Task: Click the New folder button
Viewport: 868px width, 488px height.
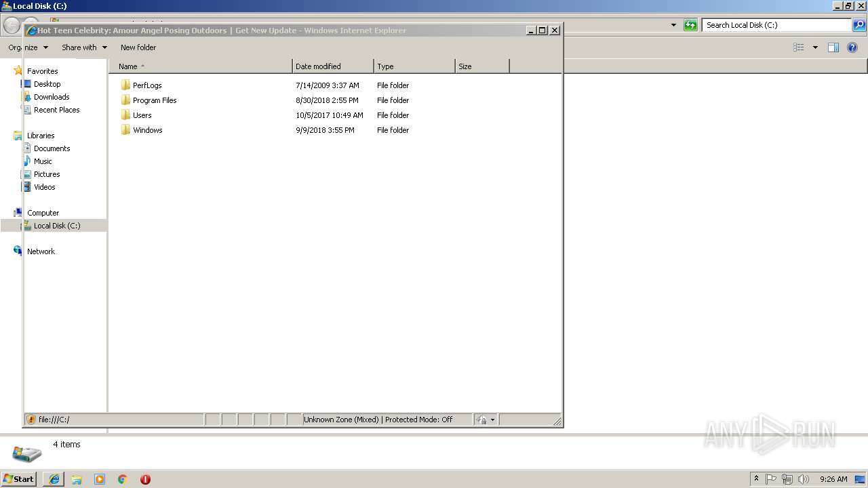Action: pyautogui.click(x=138, y=47)
